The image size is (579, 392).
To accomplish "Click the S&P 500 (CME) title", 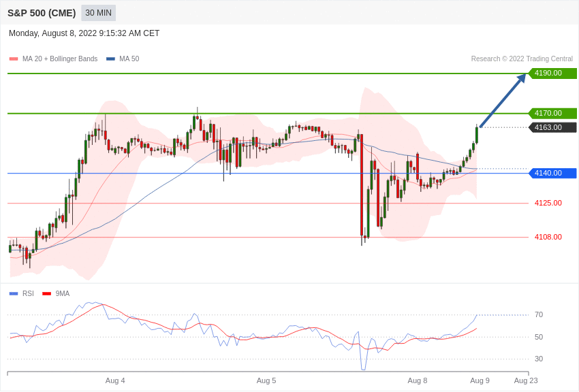I will (x=42, y=13).
